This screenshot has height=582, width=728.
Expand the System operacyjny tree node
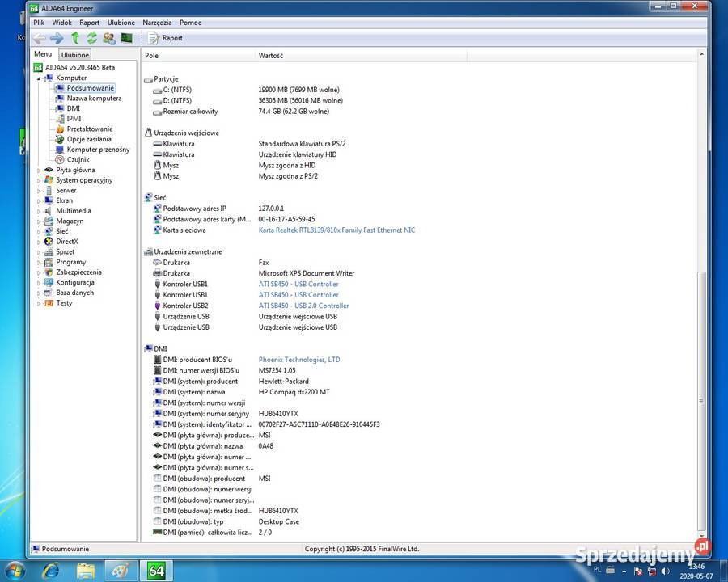coord(39,180)
